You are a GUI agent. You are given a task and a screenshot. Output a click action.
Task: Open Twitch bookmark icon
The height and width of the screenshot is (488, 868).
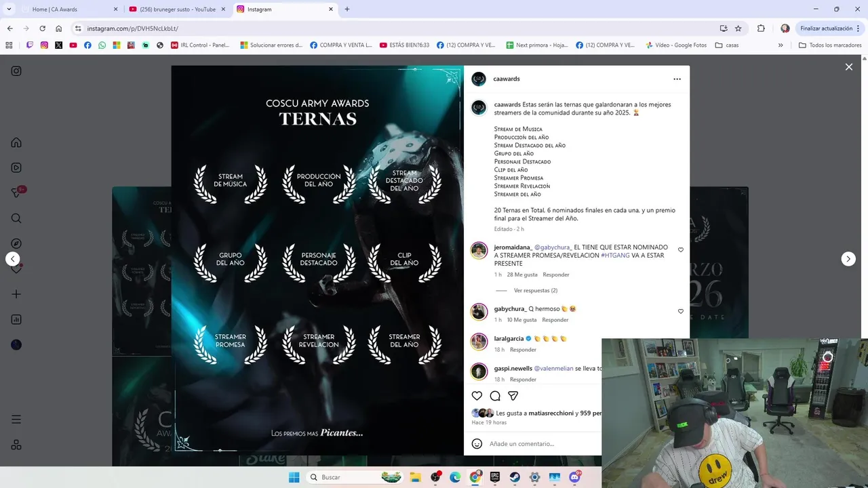[x=30, y=45]
